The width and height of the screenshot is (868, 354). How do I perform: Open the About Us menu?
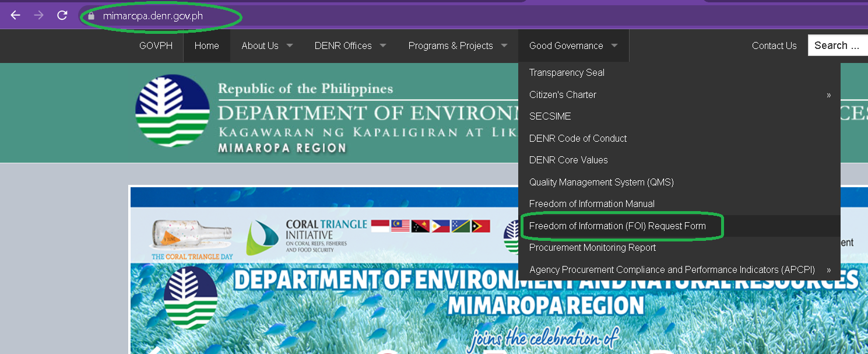(260, 45)
